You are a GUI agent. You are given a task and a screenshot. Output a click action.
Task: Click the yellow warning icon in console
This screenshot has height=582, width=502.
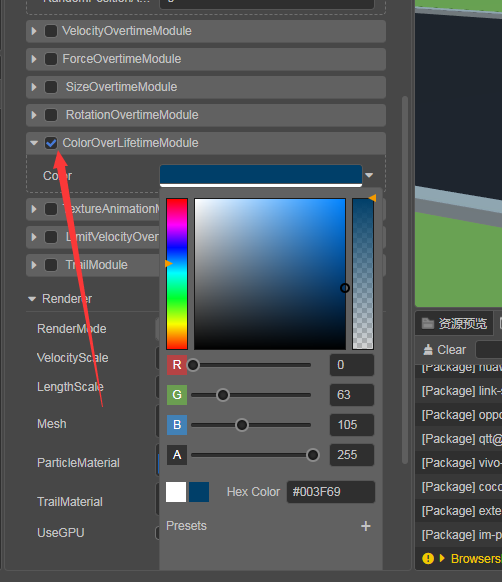pos(428,558)
